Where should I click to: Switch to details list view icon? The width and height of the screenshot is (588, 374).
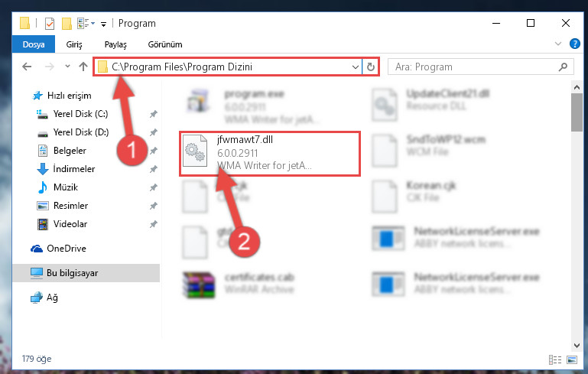click(555, 359)
